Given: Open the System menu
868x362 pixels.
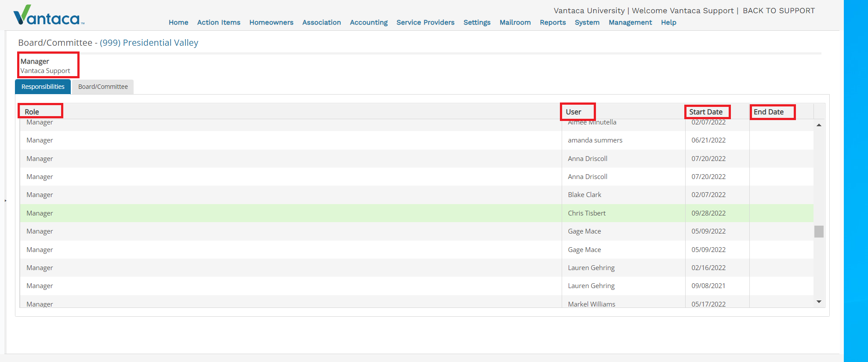Looking at the screenshot, I should tap(587, 22).
